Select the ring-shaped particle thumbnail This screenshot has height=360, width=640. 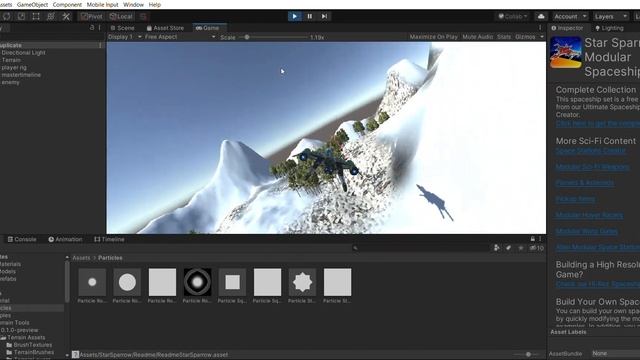click(x=197, y=282)
